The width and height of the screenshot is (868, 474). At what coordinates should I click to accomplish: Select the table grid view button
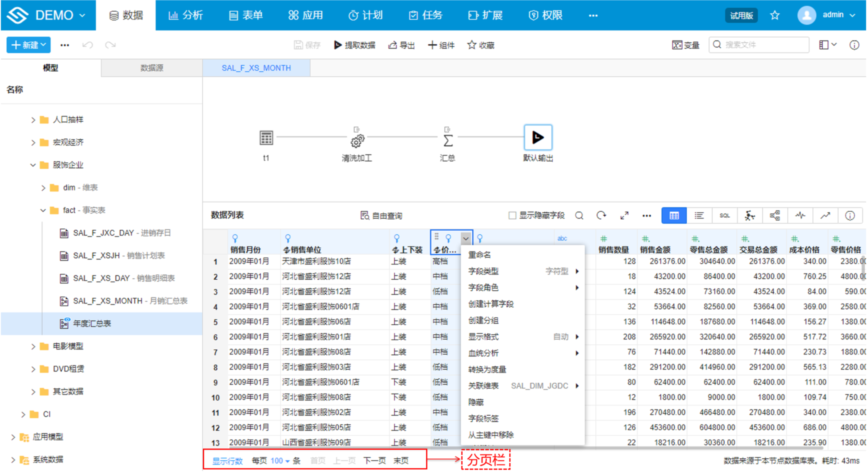coord(673,215)
